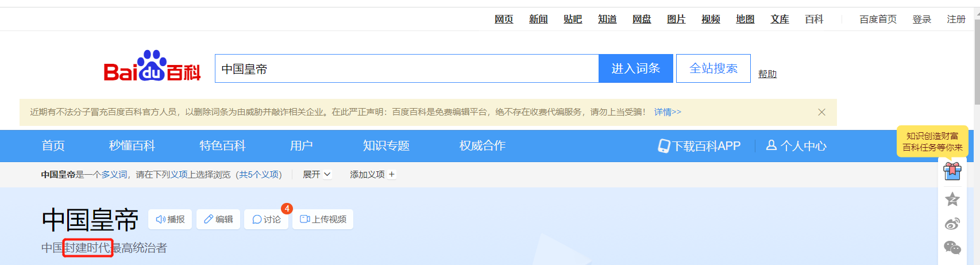
Task: Open the 讨论 discussion button
Action: click(267, 219)
